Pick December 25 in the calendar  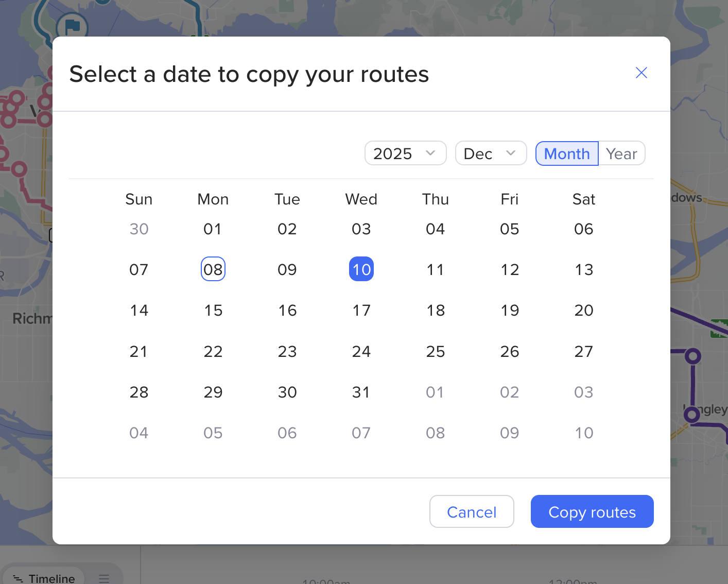click(436, 351)
